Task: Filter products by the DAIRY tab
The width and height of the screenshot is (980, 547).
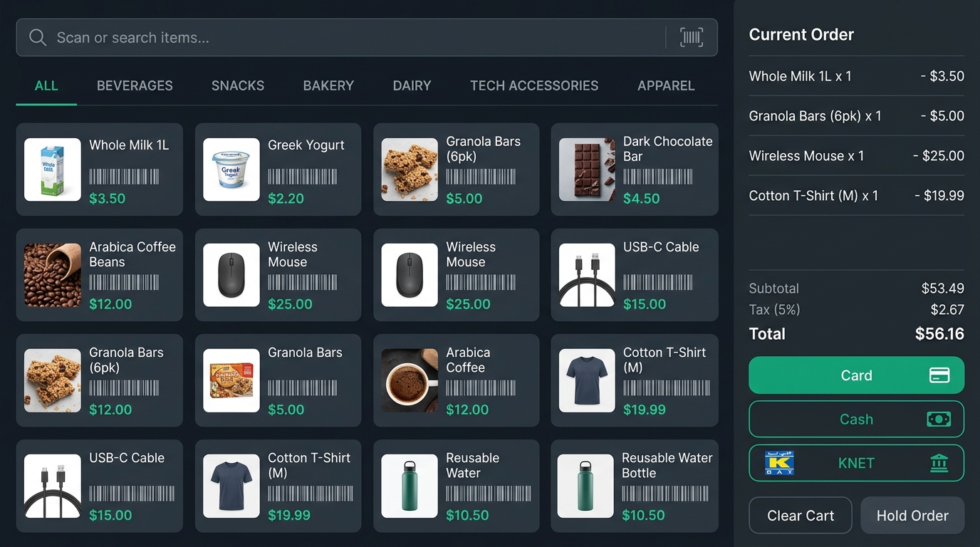Action: [x=412, y=85]
